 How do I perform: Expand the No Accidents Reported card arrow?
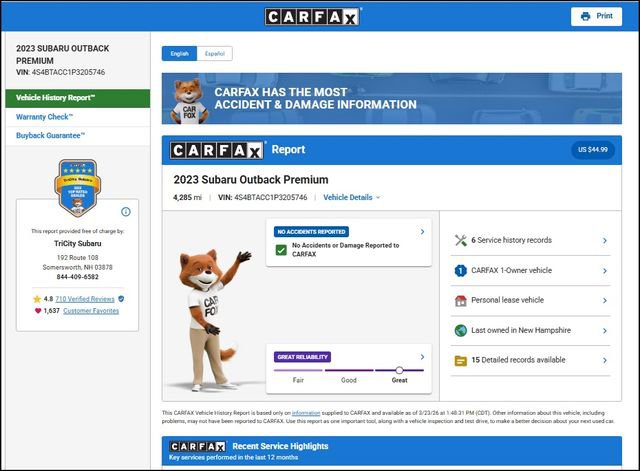click(x=422, y=232)
